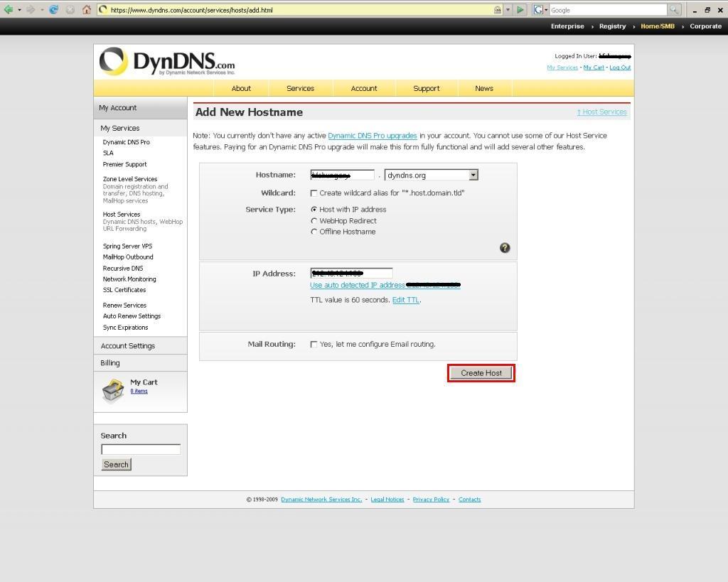Open Billing in sidebar
This screenshot has height=582, width=728.
110,363
